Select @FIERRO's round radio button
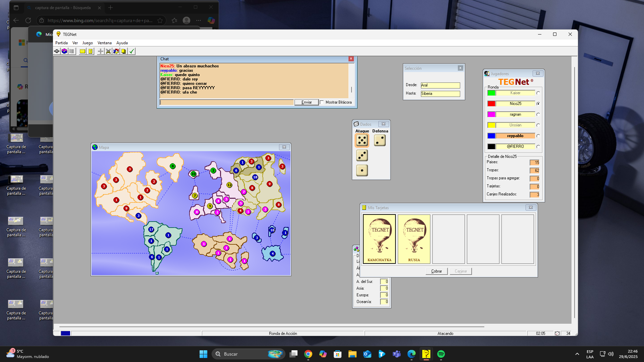644x362 pixels. pyautogui.click(x=538, y=147)
